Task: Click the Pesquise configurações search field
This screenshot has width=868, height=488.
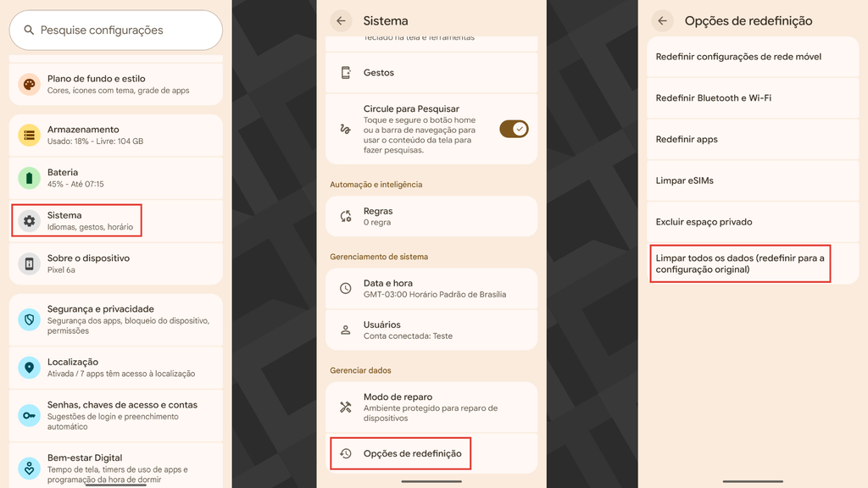Action: (116, 30)
